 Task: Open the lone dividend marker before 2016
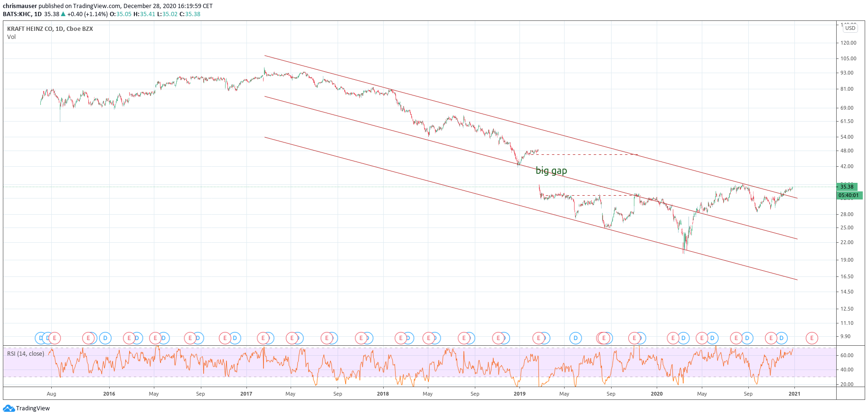tap(105, 338)
